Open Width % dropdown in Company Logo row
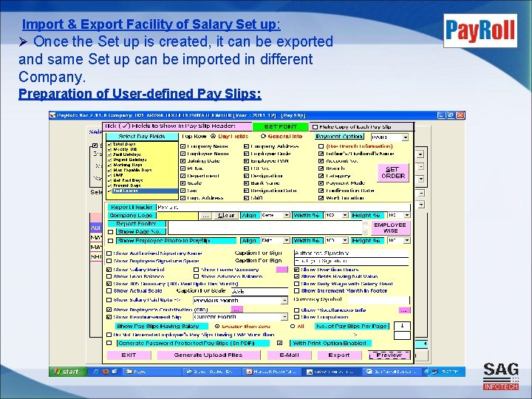Viewport: 532px width, 399px height. 345,216
